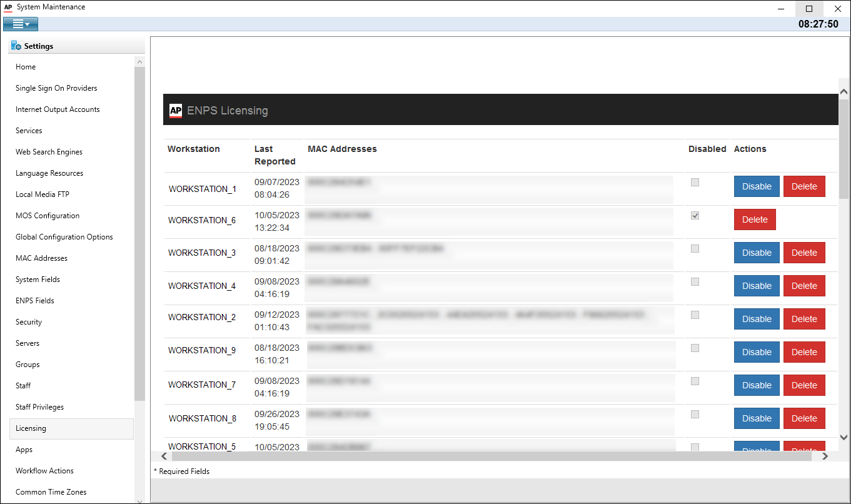The width and height of the screenshot is (851, 504).
Task: Select the WORKSTATION_6 name cell
Action: point(202,220)
